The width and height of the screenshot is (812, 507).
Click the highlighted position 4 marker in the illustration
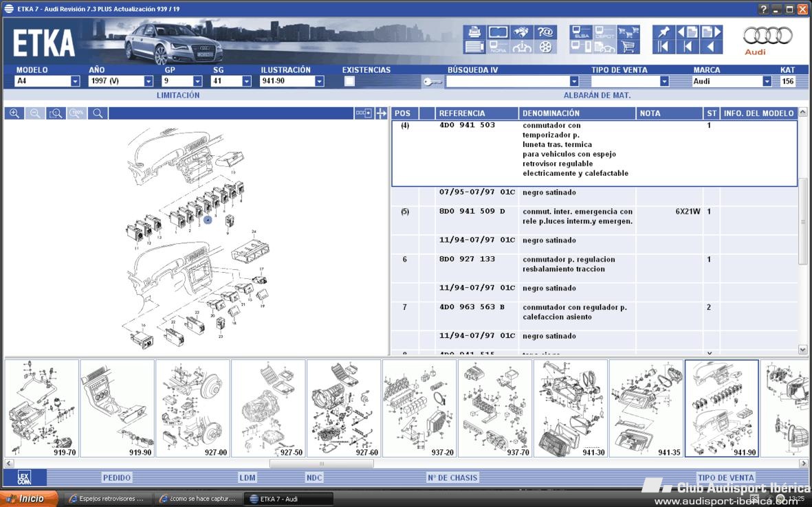click(208, 220)
